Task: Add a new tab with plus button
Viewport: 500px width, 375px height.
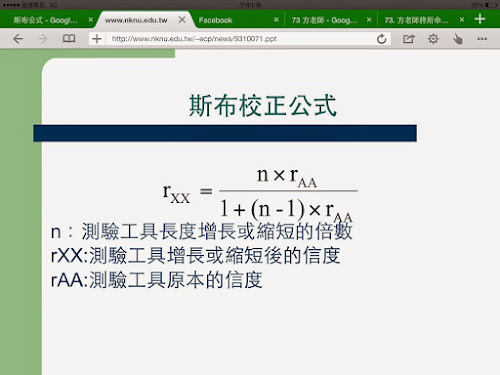Action: pos(480,19)
